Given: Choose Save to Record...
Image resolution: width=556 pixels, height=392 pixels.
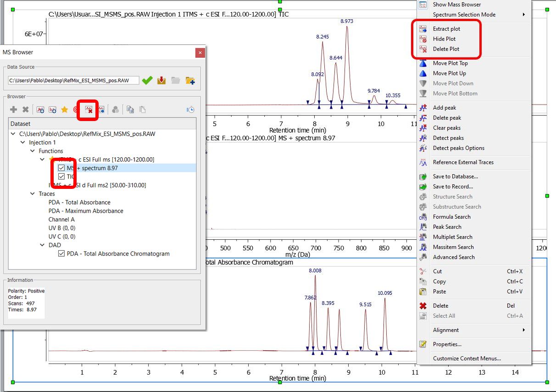Looking at the screenshot, I should (474, 187).
